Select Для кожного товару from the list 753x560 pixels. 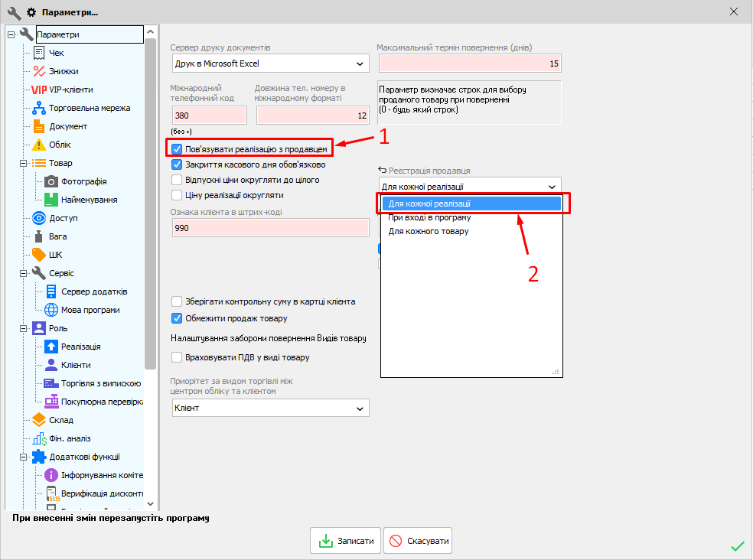coord(428,231)
